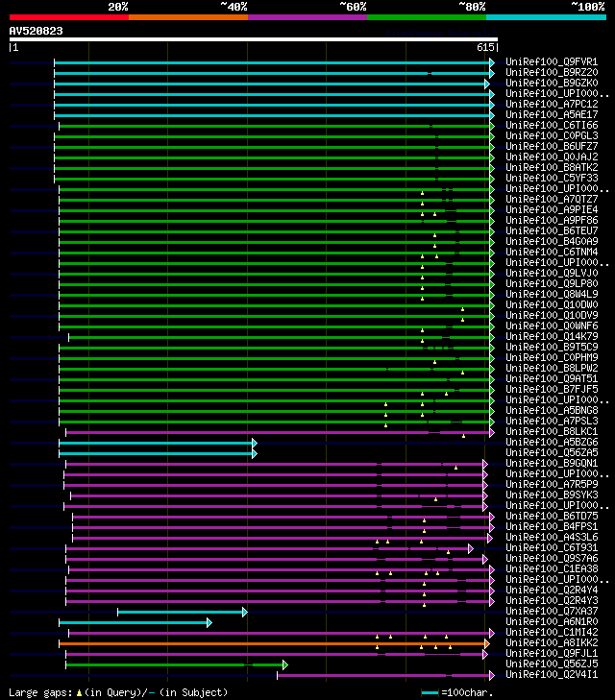The height and width of the screenshot is (700, 615).
Task: Click the orange A8IKK2 alignment bar
Action: point(273,643)
